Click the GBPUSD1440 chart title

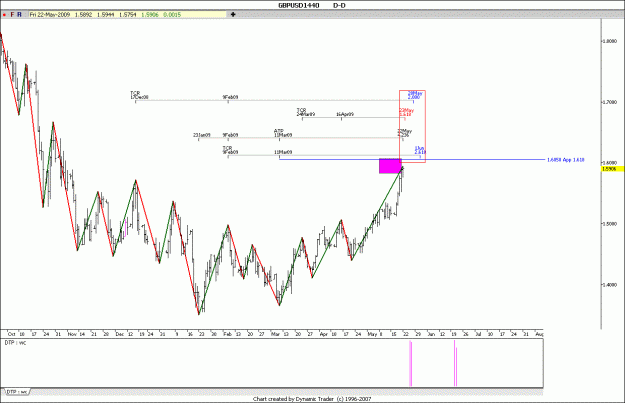pyautogui.click(x=299, y=6)
